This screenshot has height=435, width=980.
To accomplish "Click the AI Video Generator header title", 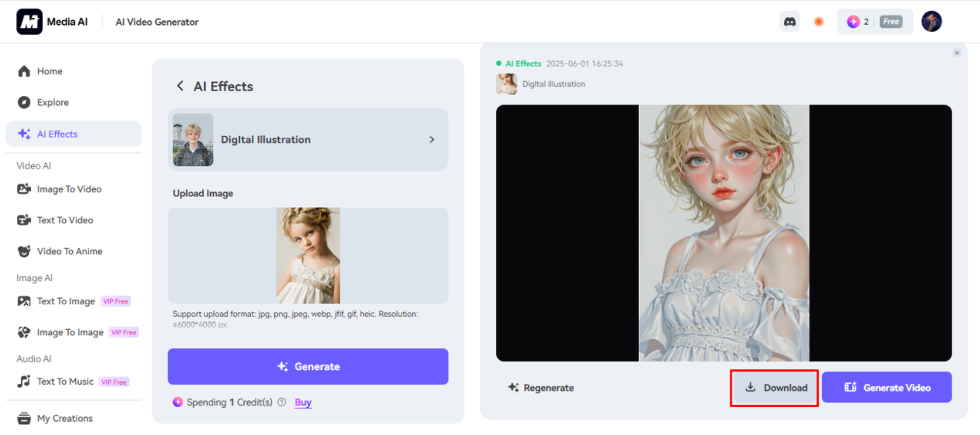I will point(157,22).
